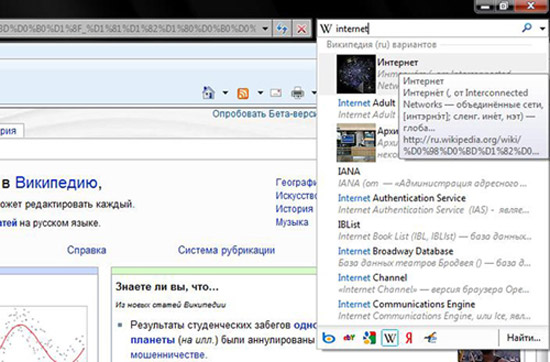Select the eBay search provider icon

tap(349, 338)
